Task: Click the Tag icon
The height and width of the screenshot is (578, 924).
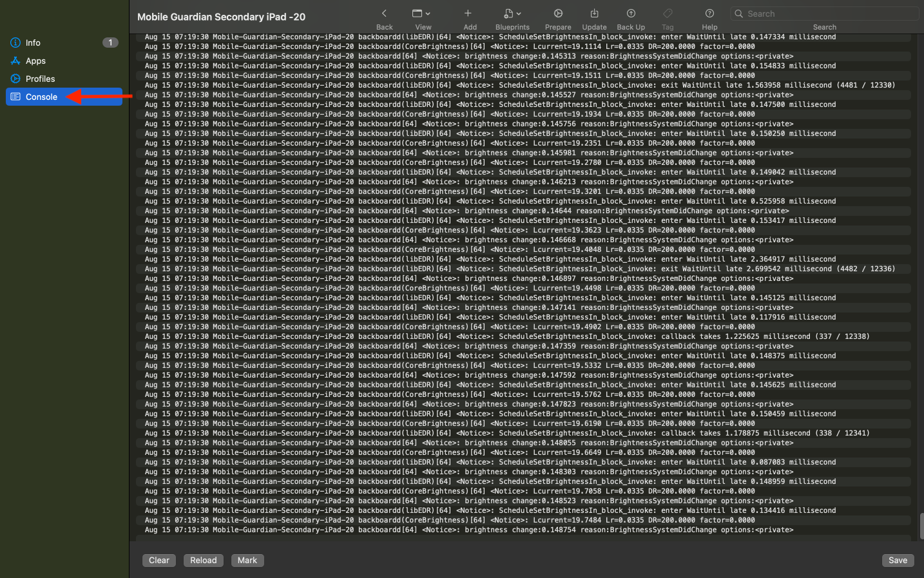Action: click(668, 14)
